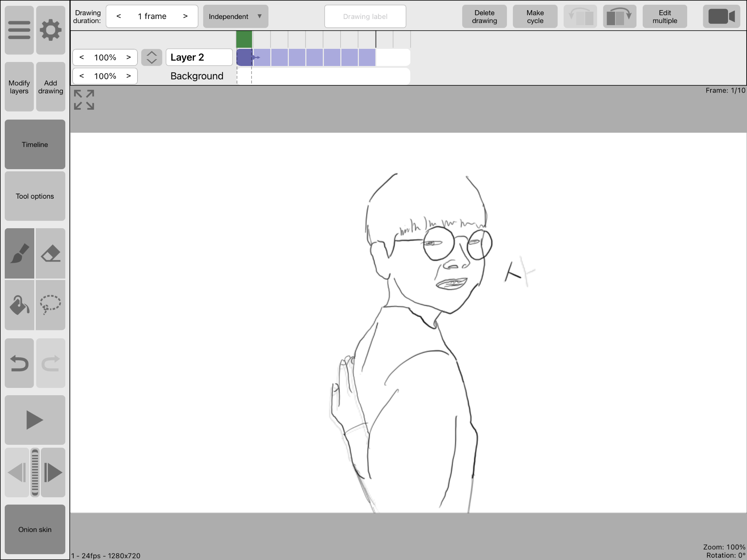This screenshot has height=560, width=747.
Task: Select the Lasso selection tool
Action: pos(51,305)
